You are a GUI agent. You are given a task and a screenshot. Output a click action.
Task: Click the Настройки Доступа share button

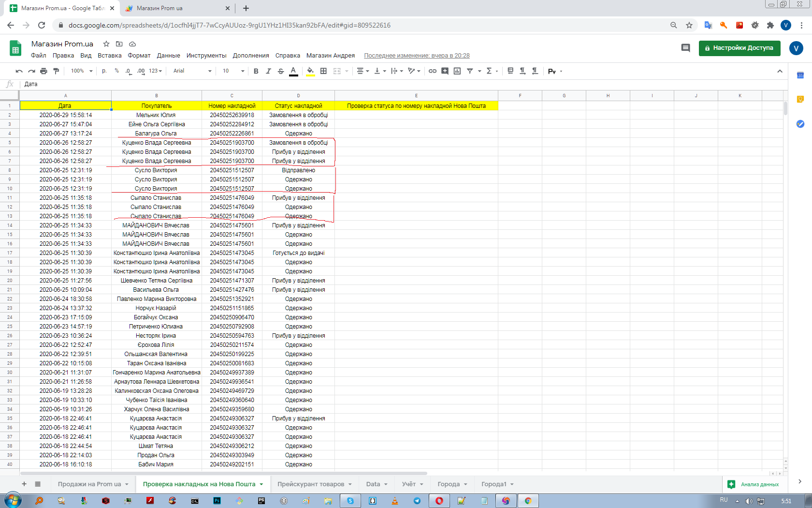pos(739,48)
